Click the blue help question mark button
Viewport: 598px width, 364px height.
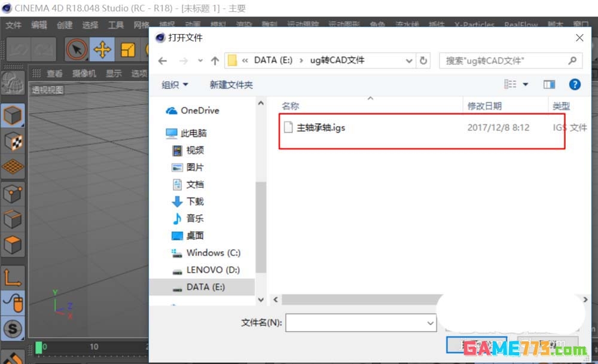coord(575,84)
